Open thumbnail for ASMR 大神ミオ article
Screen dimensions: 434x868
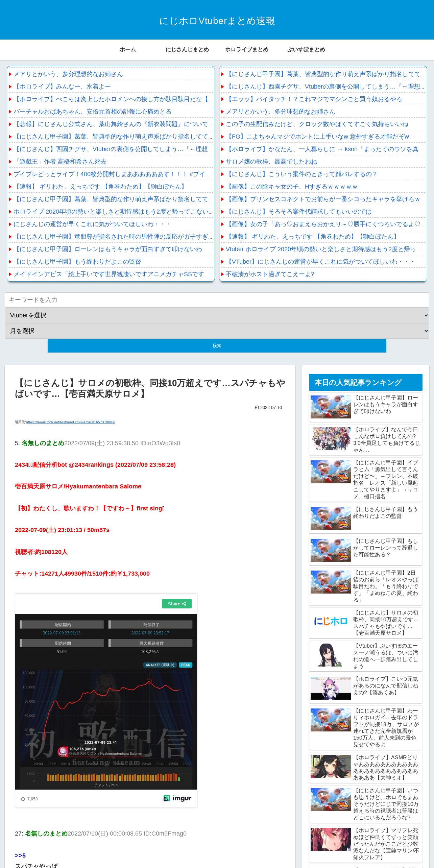coord(331,766)
